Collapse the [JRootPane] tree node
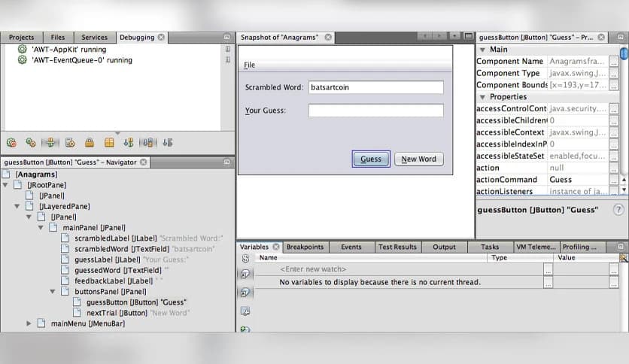Image resolution: width=629 pixels, height=364 pixels. [x=5, y=185]
